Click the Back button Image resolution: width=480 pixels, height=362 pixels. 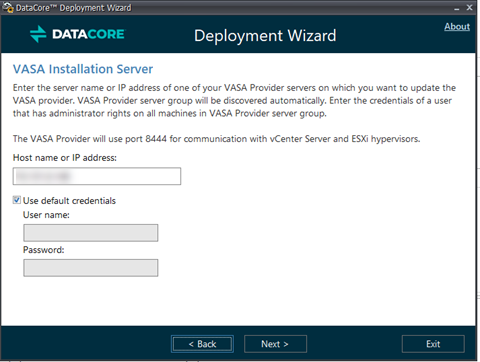[202, 344]
